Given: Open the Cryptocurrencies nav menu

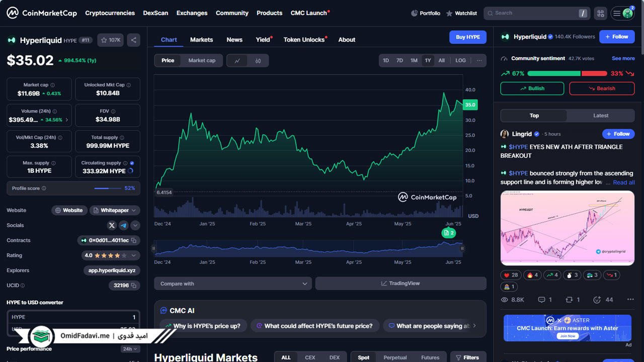Looking at the screenshot, I should tap(110, 13).
